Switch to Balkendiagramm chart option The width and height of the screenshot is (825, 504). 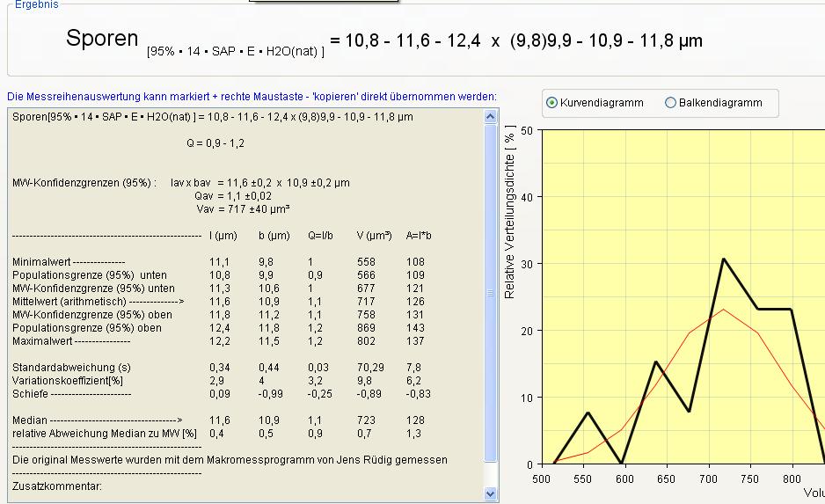coord(671,103)
